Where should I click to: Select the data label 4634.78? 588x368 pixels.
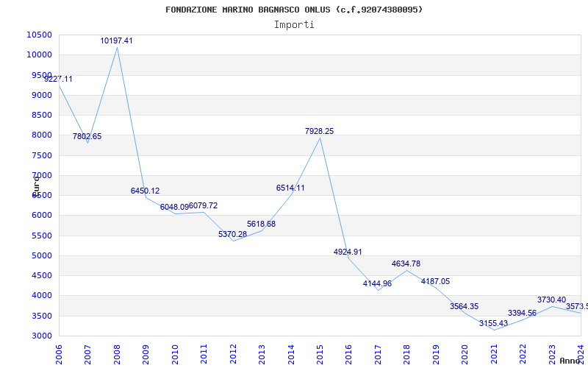click(x=406, y=264)
